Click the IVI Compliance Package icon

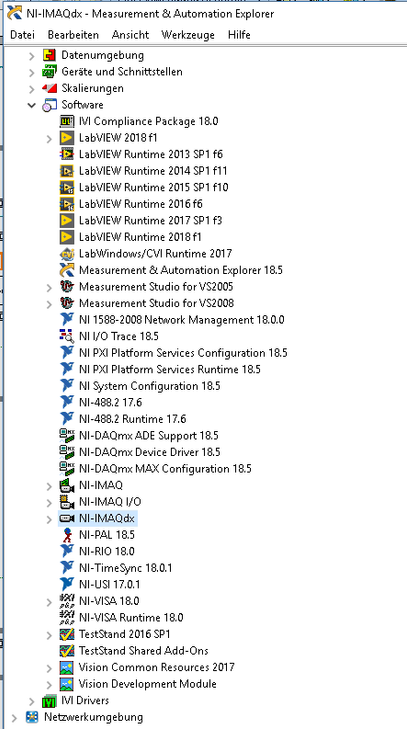(67, 122)
